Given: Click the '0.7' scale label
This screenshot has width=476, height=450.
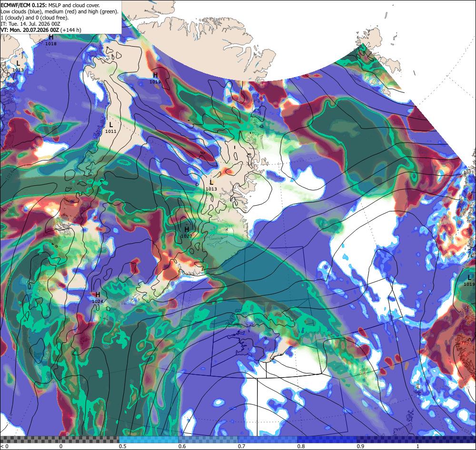Looking at the screenshot, I should click(242, 446).
